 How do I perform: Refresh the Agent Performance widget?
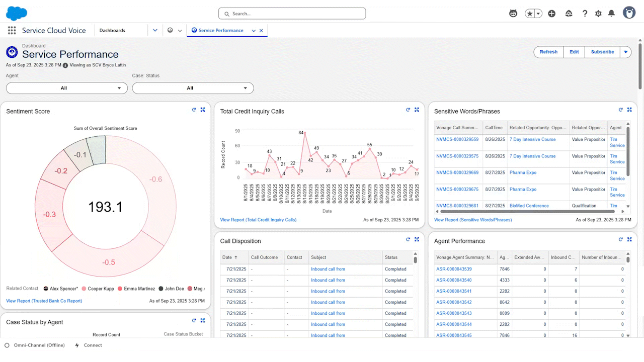click(620, 239)
